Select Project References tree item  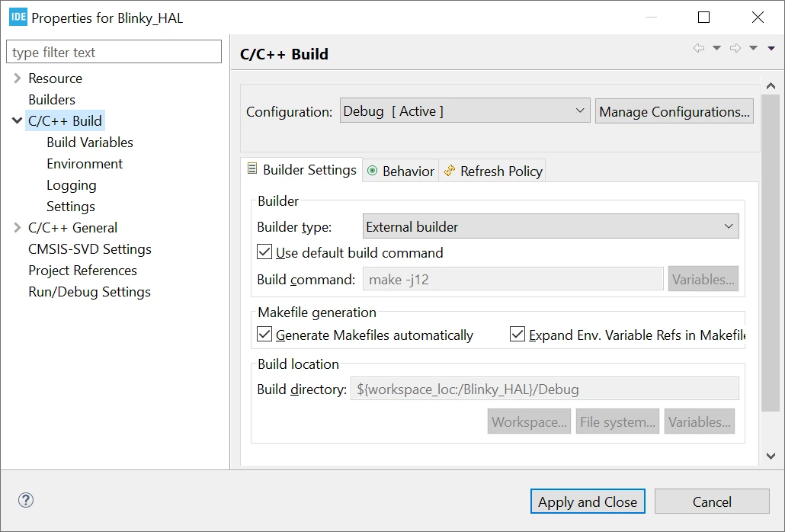coord(82,271)
